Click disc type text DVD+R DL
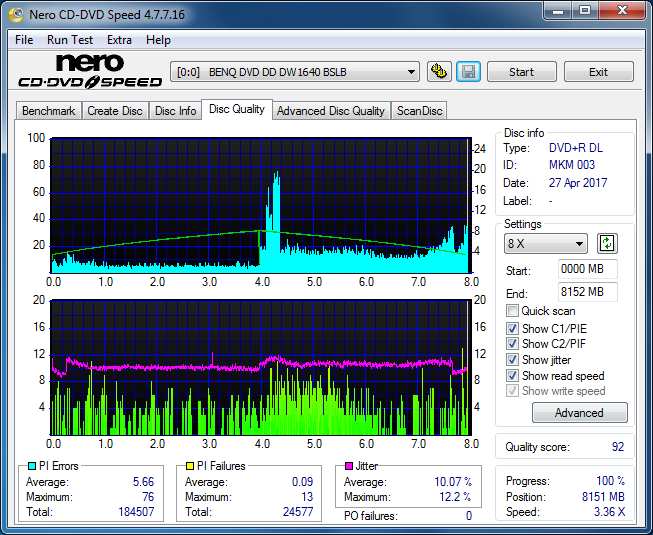The height and width of the screenshot is (535, 653). [576, 148]
